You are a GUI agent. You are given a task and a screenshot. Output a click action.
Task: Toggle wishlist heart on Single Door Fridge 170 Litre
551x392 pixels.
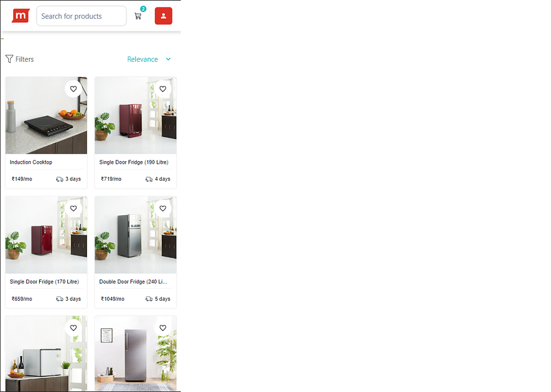(74, 209)
